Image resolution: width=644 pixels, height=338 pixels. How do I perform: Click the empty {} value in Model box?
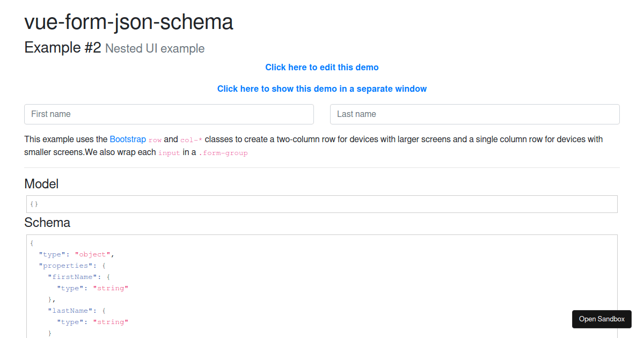tap(34, 204)
